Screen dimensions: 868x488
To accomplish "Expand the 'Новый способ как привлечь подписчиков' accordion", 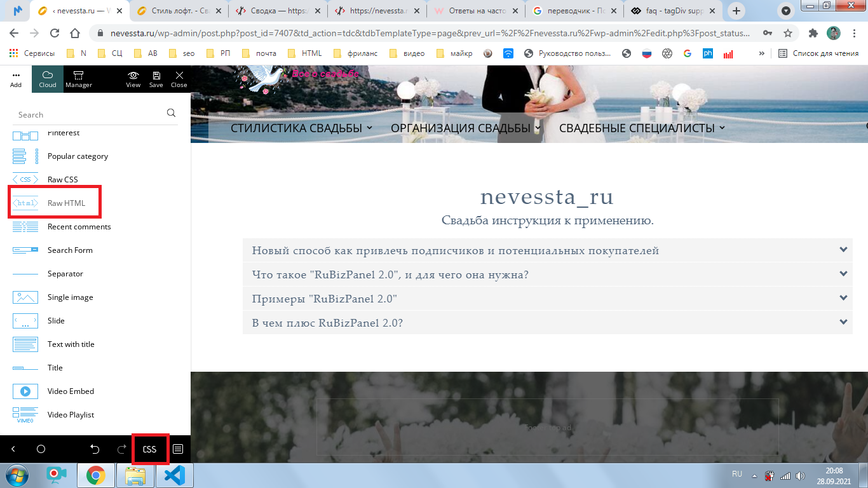I will pos(547,250).
